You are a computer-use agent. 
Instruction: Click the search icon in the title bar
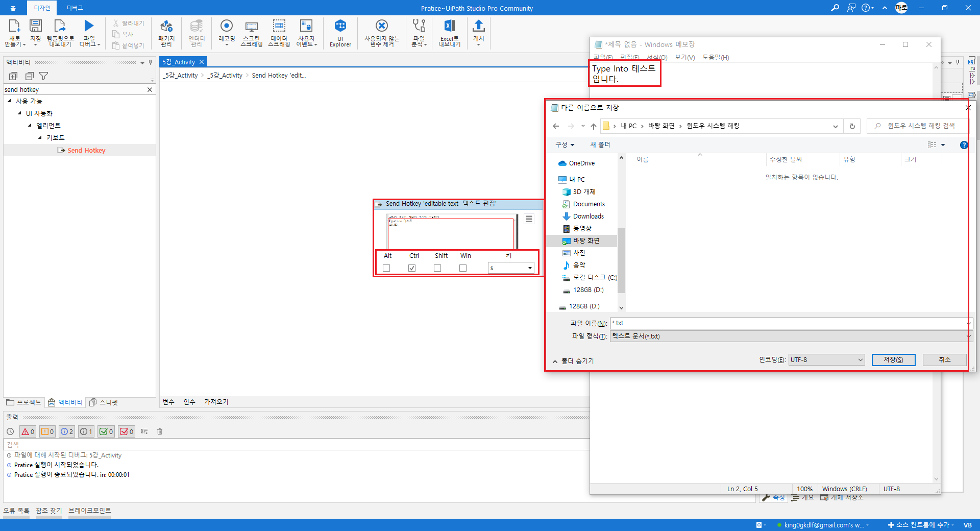(835, 8)
